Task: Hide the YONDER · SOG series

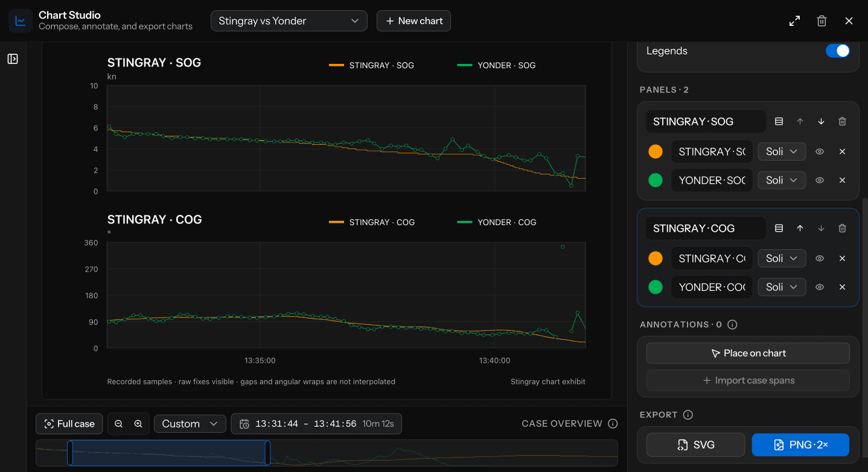Action: click(x=820, y=180)
